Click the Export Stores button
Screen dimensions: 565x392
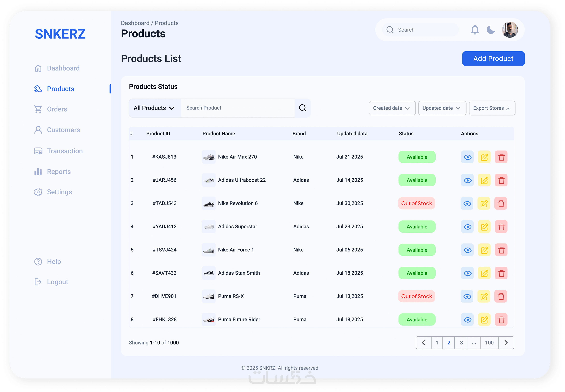(492, 108)
